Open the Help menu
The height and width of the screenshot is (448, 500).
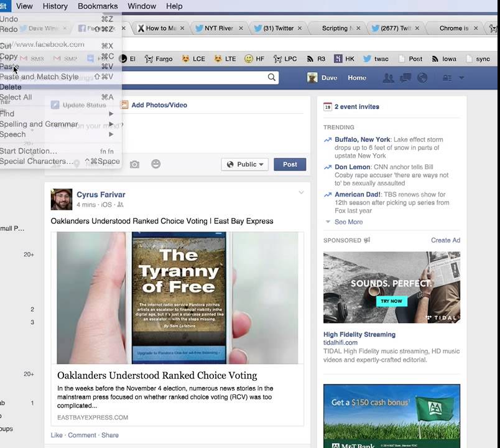tap(174, 6)
